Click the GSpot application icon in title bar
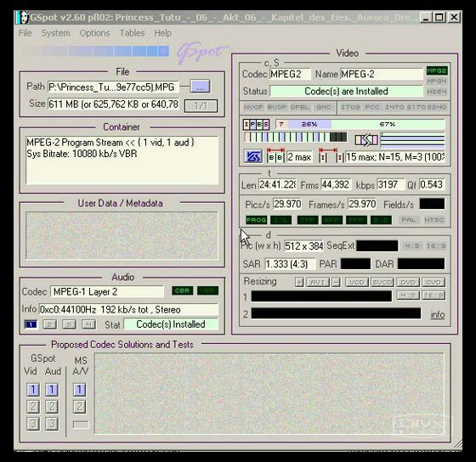Image resolution: width=476 pixels, height=462 pixels. pos(22,18)
